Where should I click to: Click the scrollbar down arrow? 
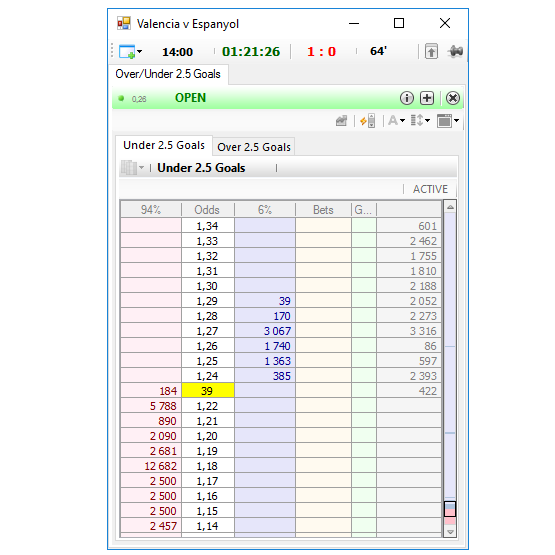tap(450, 532)
